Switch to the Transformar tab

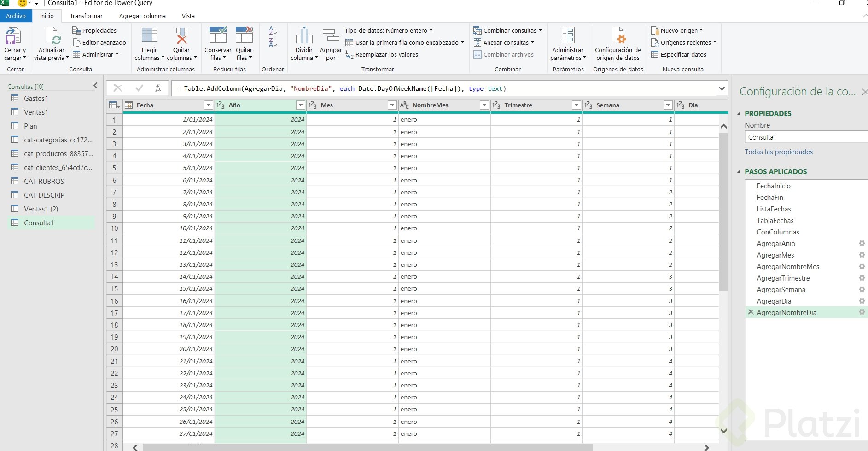click(86, 16)
